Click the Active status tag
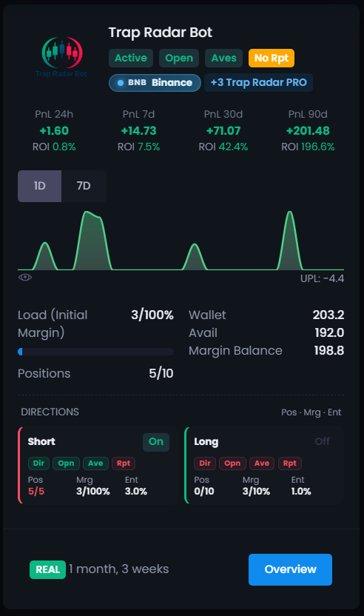The height and width of the screenshot is (616, 364). 131,58
